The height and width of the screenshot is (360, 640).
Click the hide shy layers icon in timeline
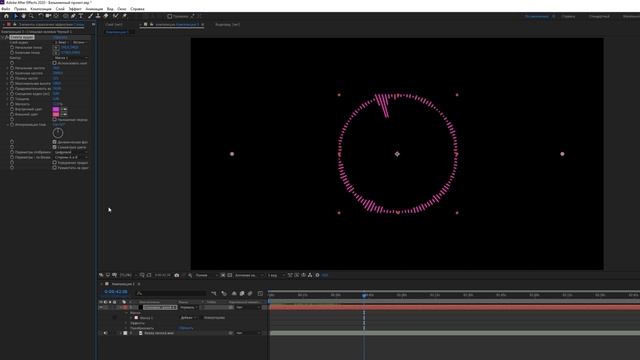[234, 293]
